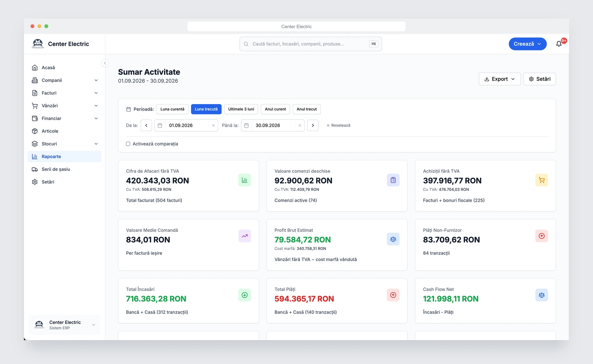Click the Resetează link
Screen dimensions: 593x364
coord(339,125)
